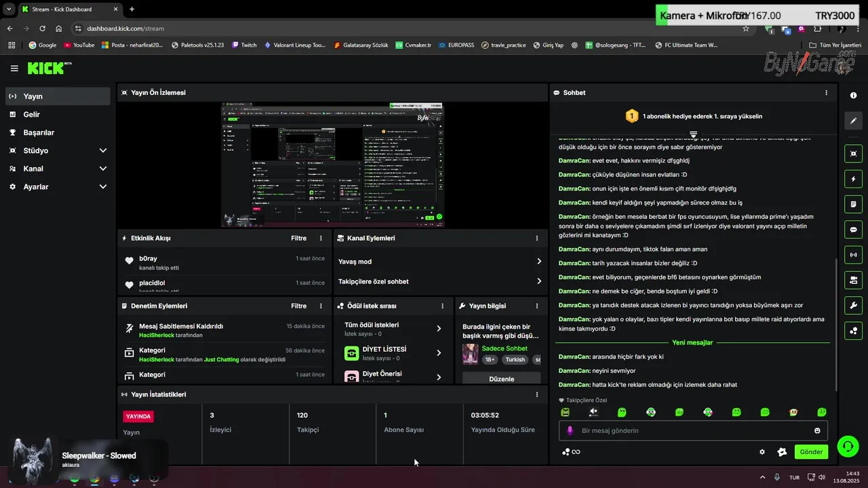
Task: Show hidden system tray icons
Action: pos(762,477)
